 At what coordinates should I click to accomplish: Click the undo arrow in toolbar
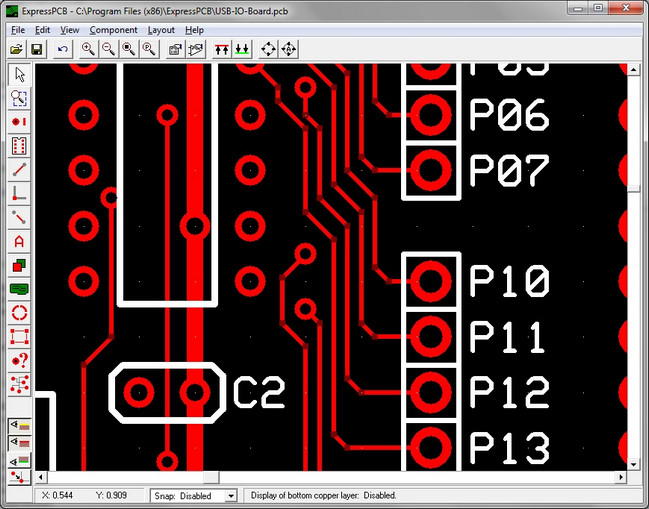coord(64,49)
